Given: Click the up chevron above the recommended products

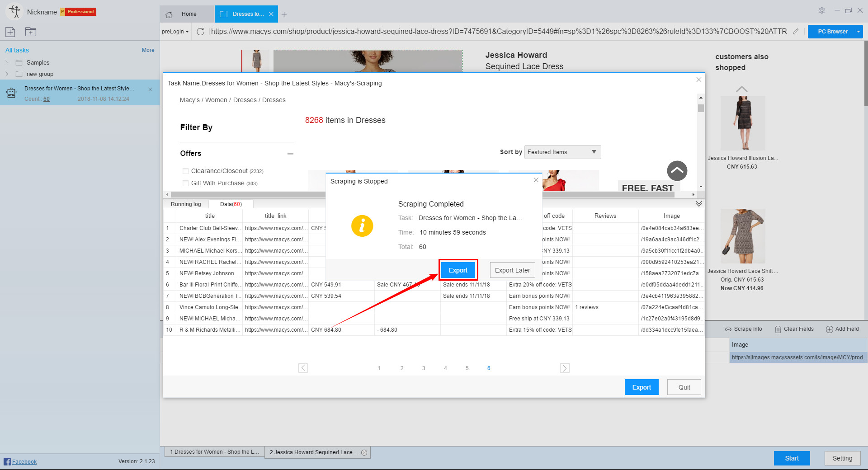Looking at the screenshot, I should pyautogui.click(x=742, y=89).
